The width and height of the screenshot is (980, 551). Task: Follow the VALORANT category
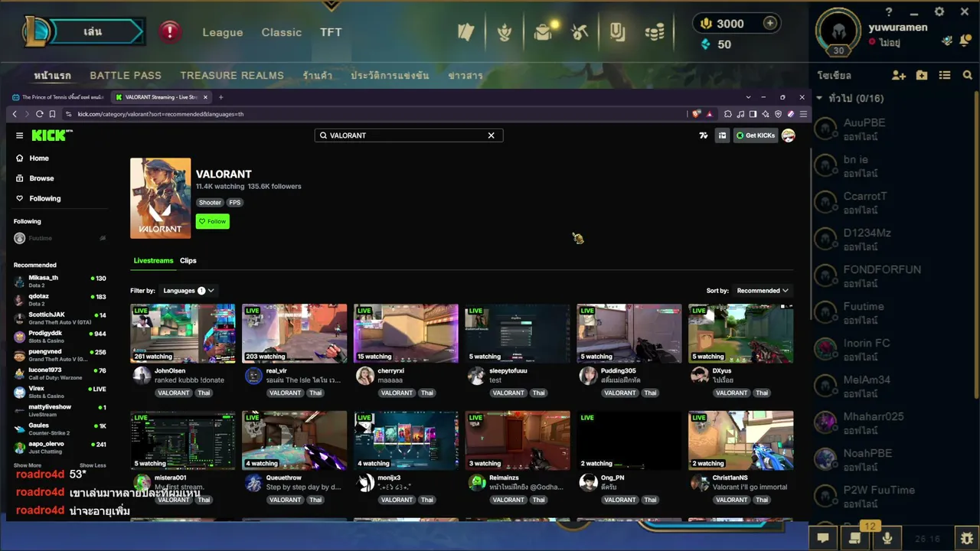(213, 221)
